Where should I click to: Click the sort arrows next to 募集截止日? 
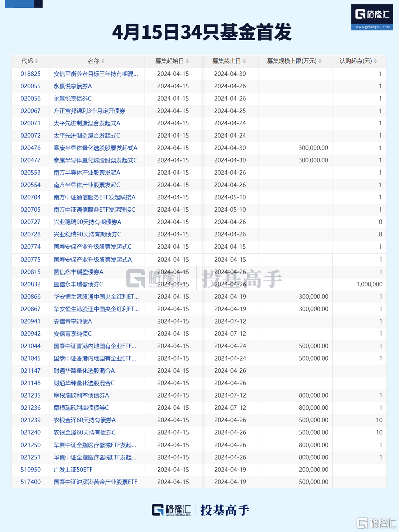(x=244, y=61)
